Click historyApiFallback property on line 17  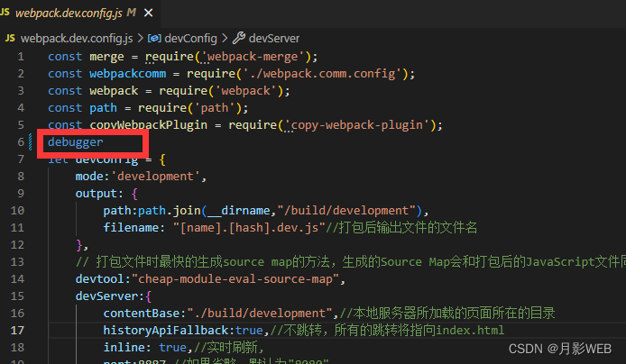pos(166,330)
